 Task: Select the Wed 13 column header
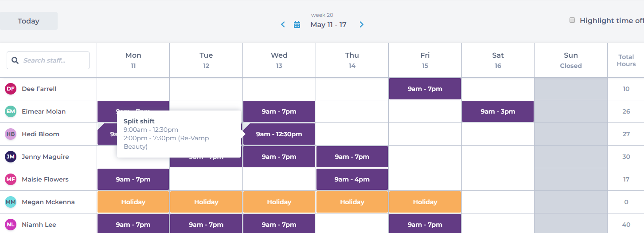pos(279,60)
